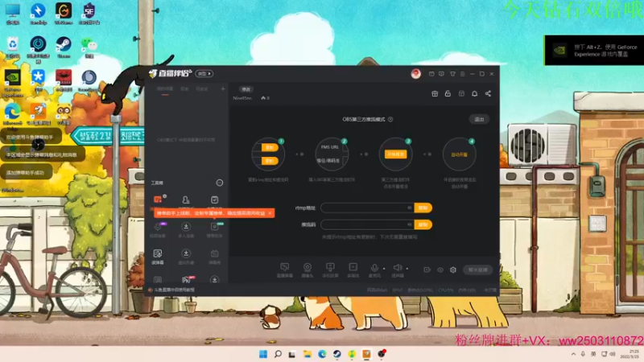The width and height of the screenshot is (644, 362).
Task: Click the recording camera icon in bottom bar
Action: [x=427, y=269]
